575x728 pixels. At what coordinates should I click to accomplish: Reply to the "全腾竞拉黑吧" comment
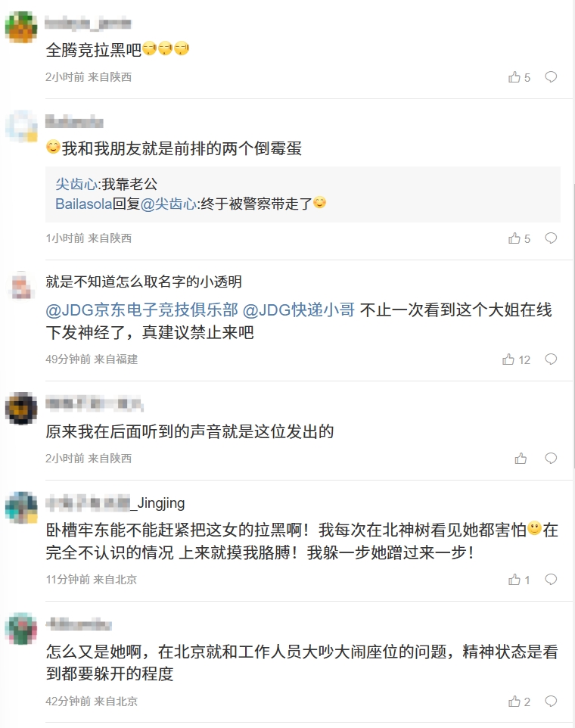pos(551,77)
